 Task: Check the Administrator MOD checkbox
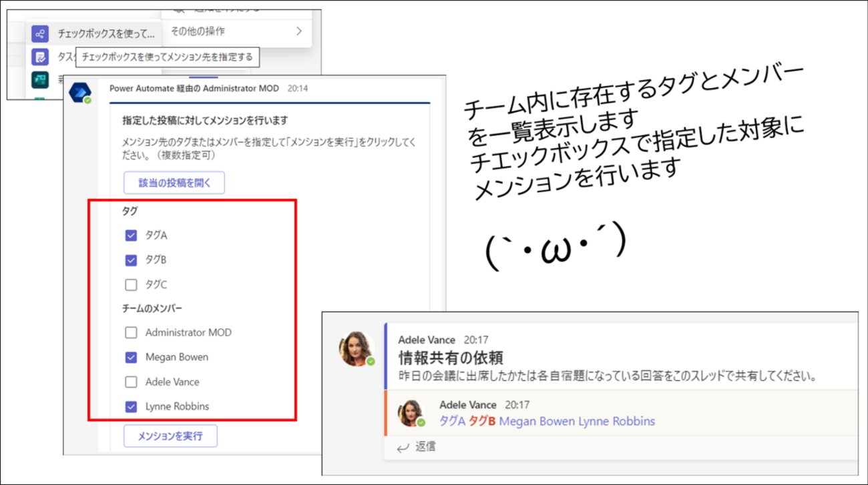coord(131,332)
